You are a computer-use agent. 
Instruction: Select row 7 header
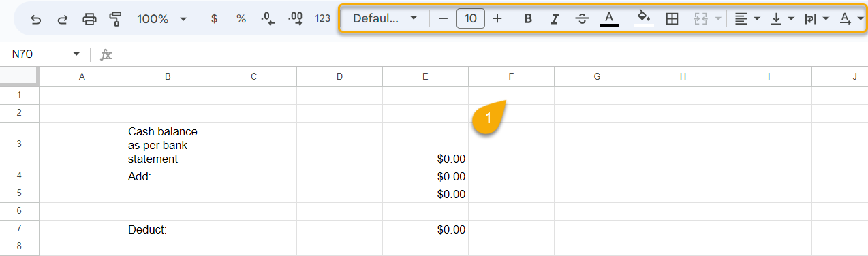pos(19,229)
